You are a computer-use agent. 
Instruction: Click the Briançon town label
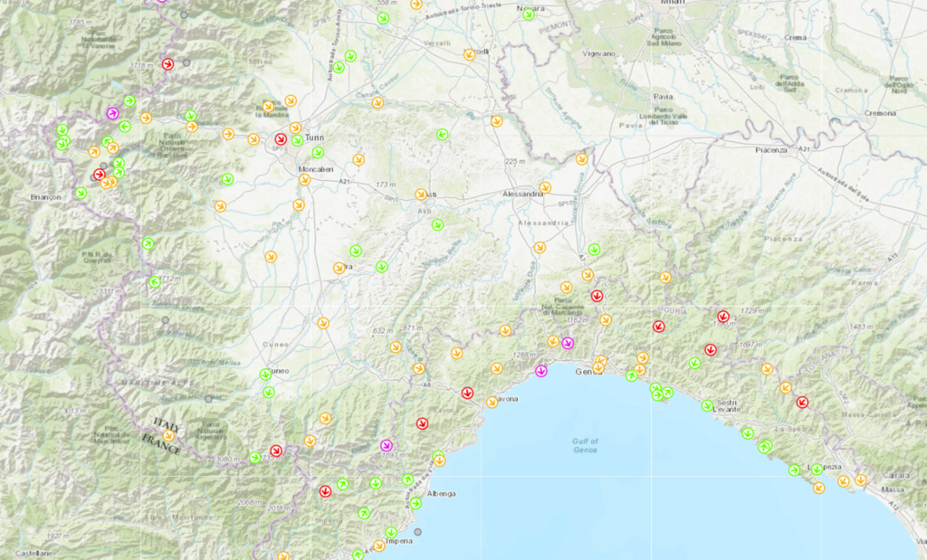tap(44, 196)
